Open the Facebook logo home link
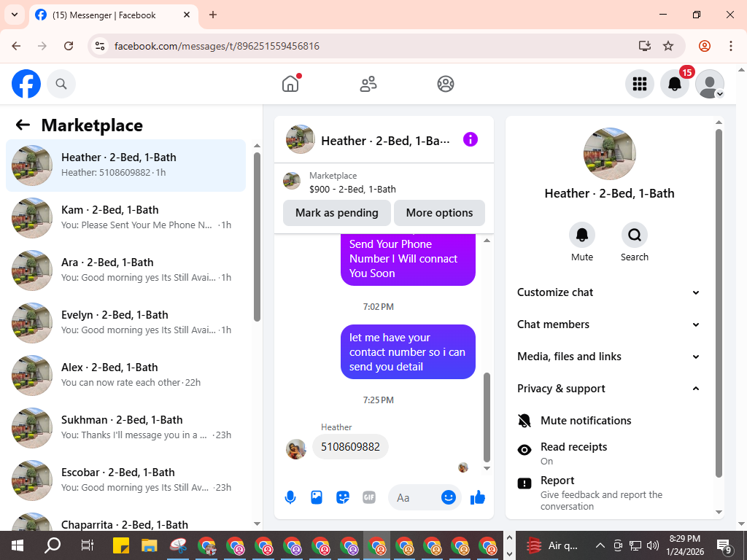The width and height of the screenshot is (747, 560). tap(26, 85)
